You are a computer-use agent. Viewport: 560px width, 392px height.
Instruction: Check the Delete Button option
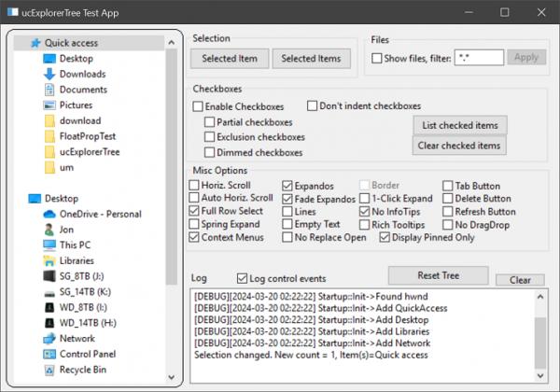coord(447,199)
